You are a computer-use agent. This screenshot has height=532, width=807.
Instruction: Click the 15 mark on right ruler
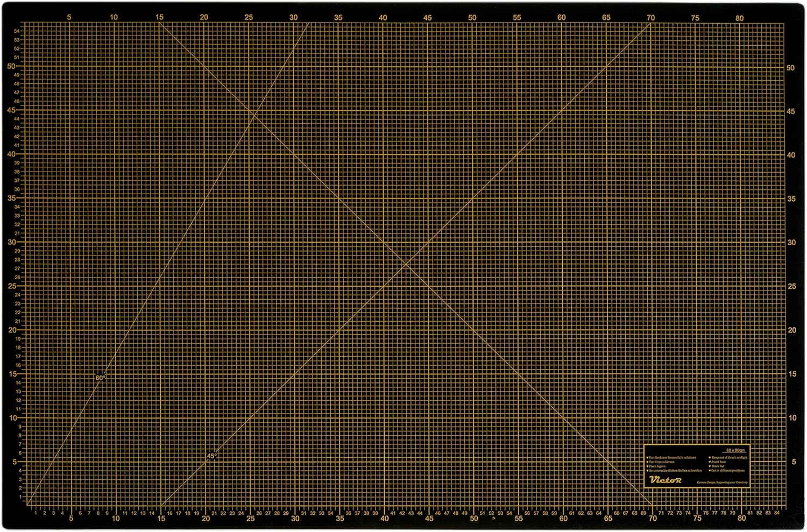click(792, 374)
